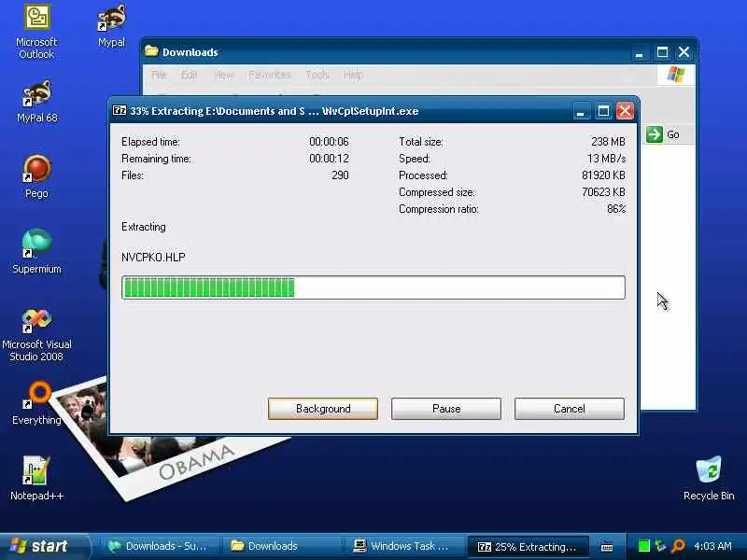Click the green square tray icon
Image resolution: width=747 pixels, height=560 pixels.
pyautogui.click(x=643, y=546)
